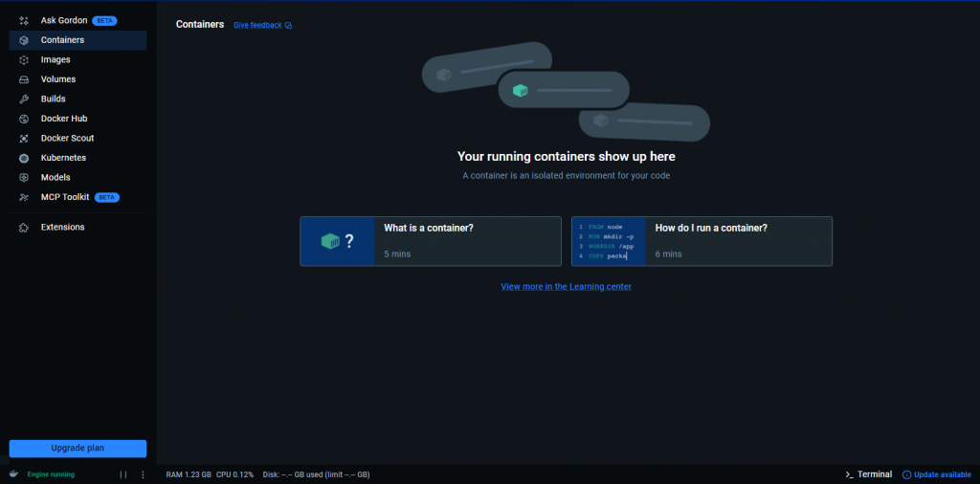980x484 pixels.
Task: Click the Builds wrench icon
Action: 24,99
